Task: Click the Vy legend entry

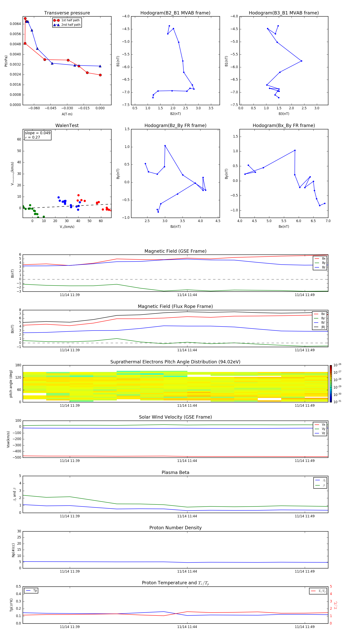Action: click(320, 429)
